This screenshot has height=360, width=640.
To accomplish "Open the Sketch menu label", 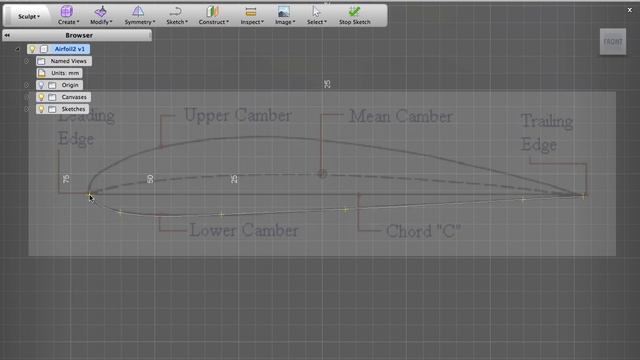I will click(177, 22).
